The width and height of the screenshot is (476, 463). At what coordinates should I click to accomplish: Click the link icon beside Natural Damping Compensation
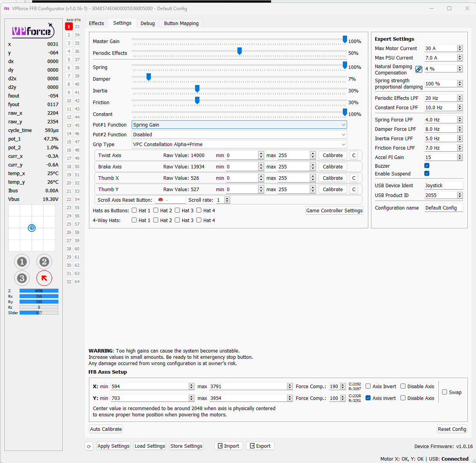click(418, 69)
